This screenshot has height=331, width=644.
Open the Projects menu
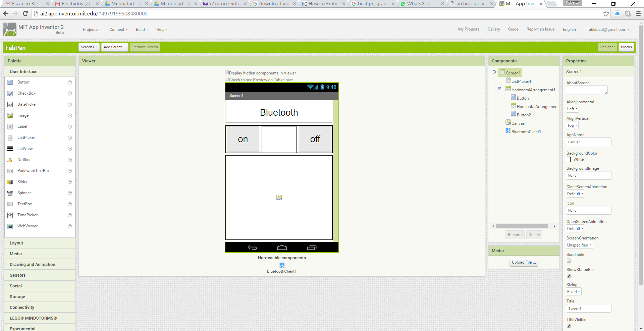(x=92, y=30)
